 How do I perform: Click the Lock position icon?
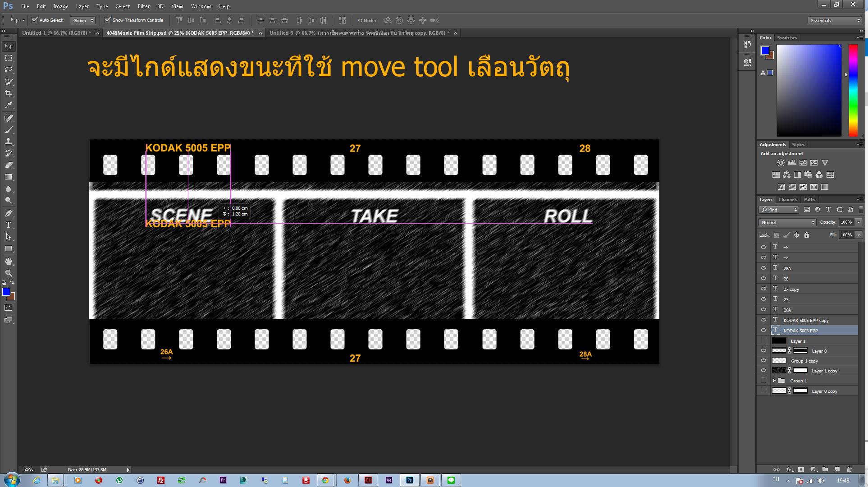tap(796, 235)
